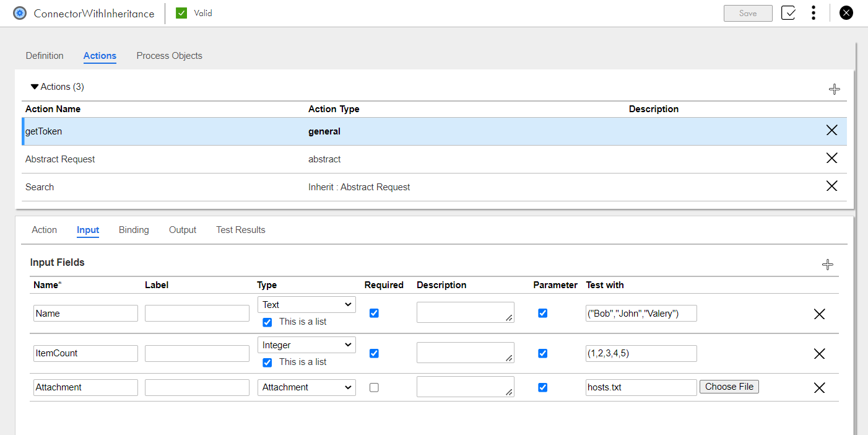The image size is (868, 435).
Task: Open the Binding tab
Action: (134, 230)
